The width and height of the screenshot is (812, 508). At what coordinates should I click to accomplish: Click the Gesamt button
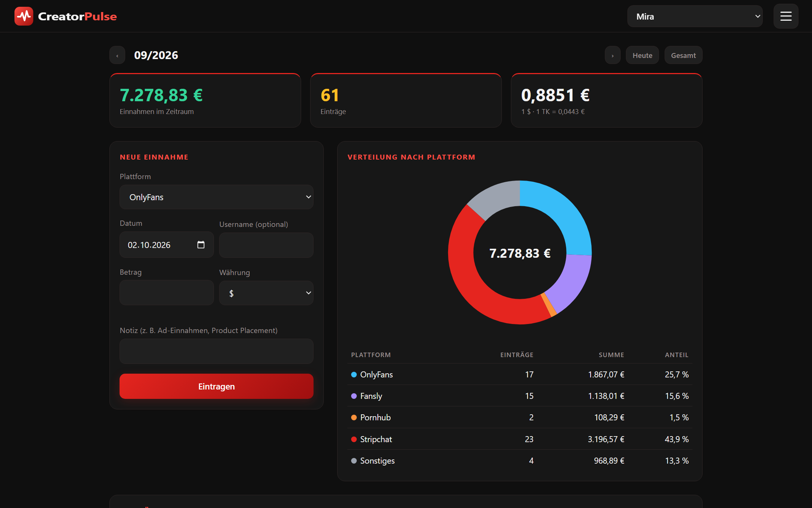tap(683, 55)
